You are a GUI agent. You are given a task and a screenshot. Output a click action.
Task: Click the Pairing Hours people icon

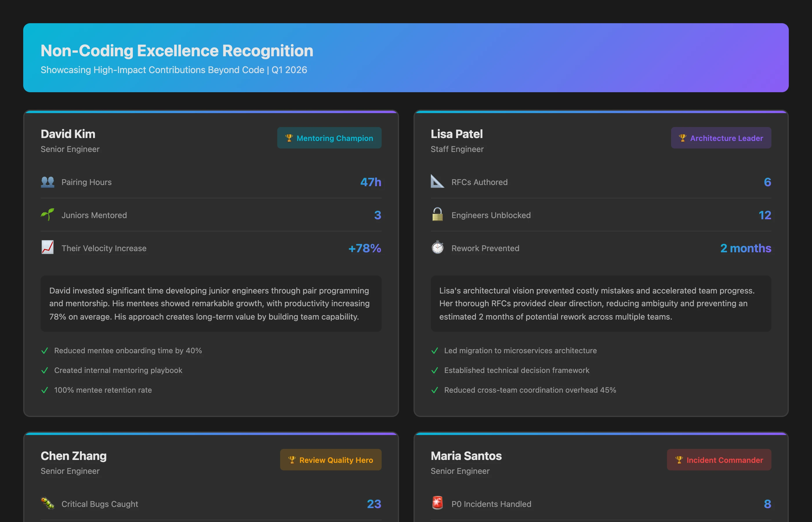(x=48, y=182)
